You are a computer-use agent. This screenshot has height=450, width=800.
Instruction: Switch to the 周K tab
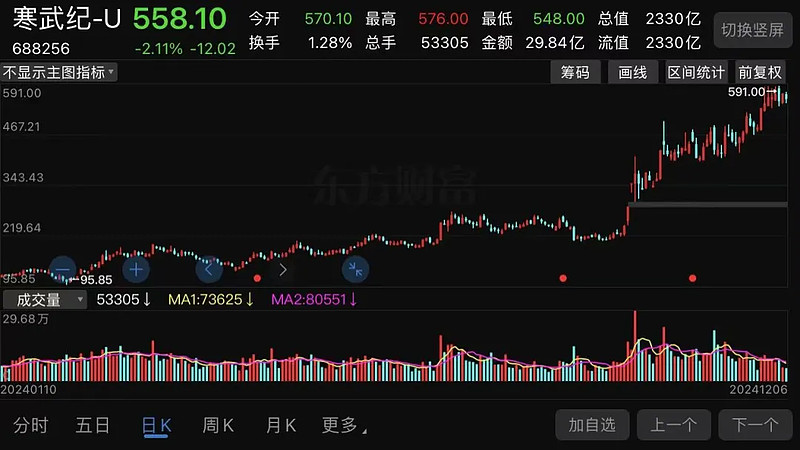tap(218, 425)
